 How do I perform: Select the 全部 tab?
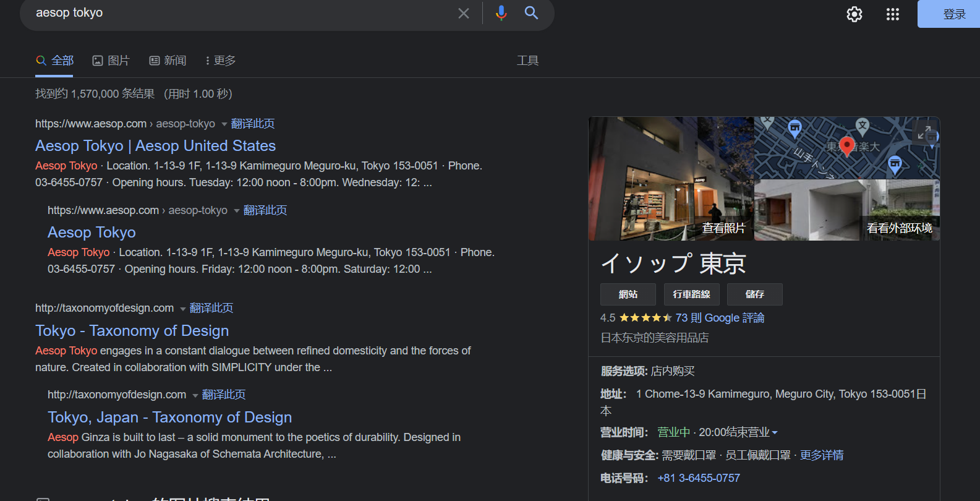[54, 61]
